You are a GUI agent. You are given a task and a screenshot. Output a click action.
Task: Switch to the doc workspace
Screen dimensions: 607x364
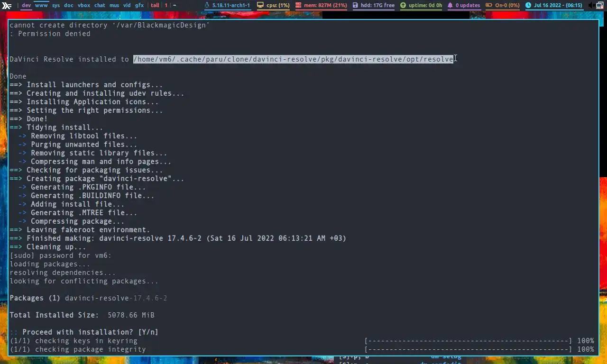pos(69,6)
